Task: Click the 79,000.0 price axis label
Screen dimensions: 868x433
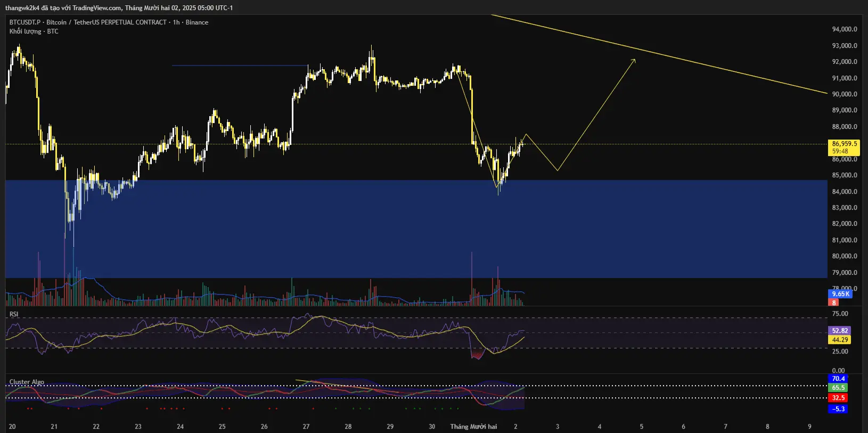Action: (845, 273)
